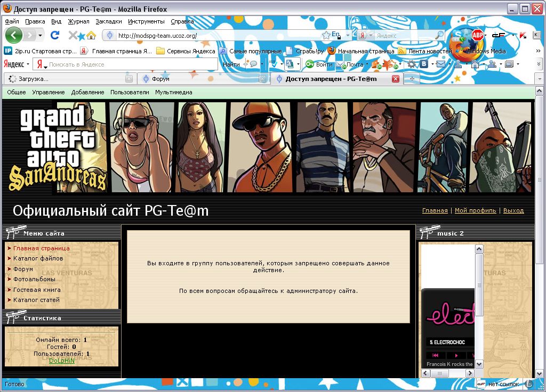The height and width of the screenshot is (392, 546).
Task: Open Фотоальбомы in site menu
Action: tap(34, 279)
